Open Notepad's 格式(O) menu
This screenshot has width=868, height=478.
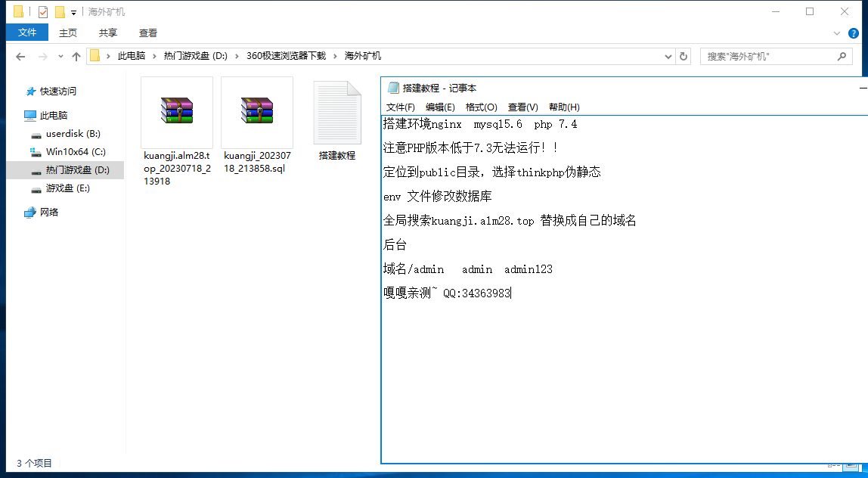coord(481,107)
